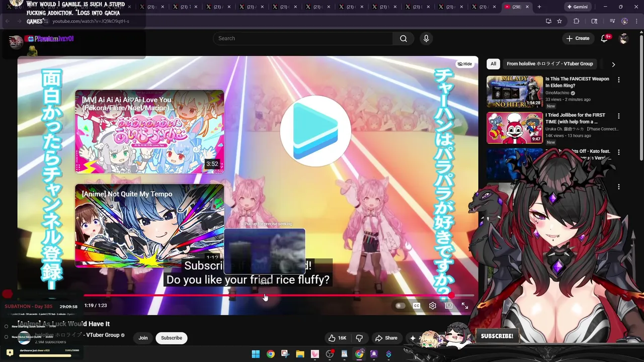Enter fullscreen video mode
Screen dimensions: 644x362
[465, 306]
